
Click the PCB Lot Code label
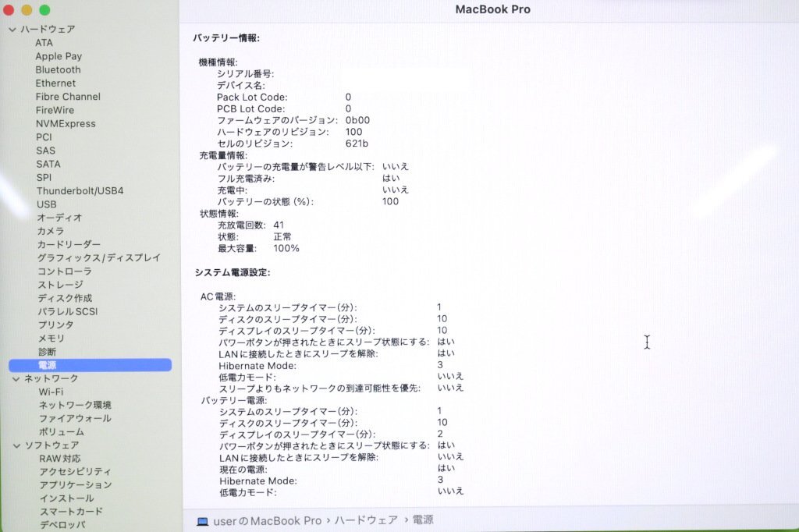point(250,108)
